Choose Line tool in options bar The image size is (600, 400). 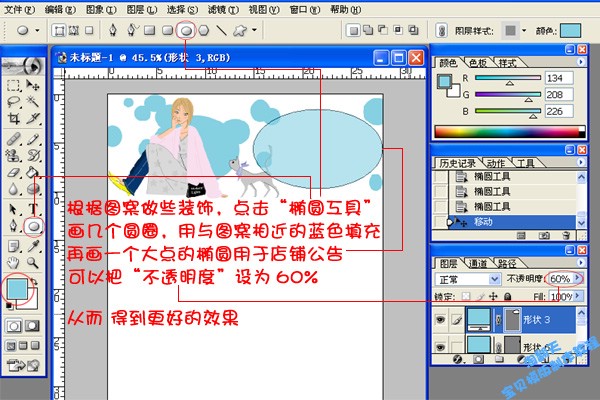222,30
